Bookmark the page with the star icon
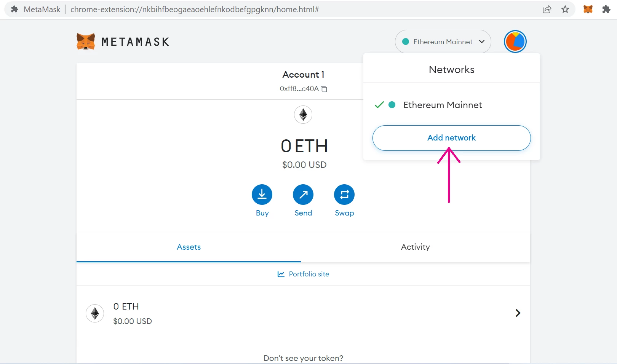Image resolution: width=617 pixels, height=364 pixels. click(x=565, y=10)
